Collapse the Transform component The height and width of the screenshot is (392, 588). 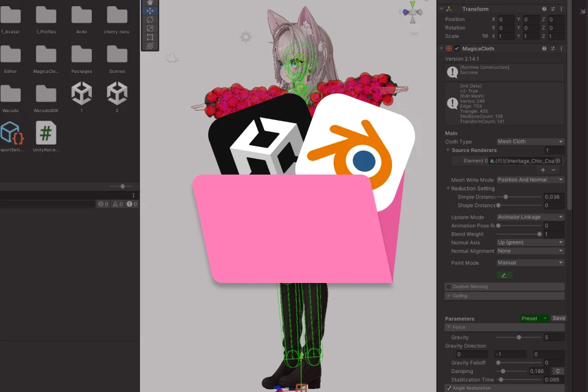point(442,9)
